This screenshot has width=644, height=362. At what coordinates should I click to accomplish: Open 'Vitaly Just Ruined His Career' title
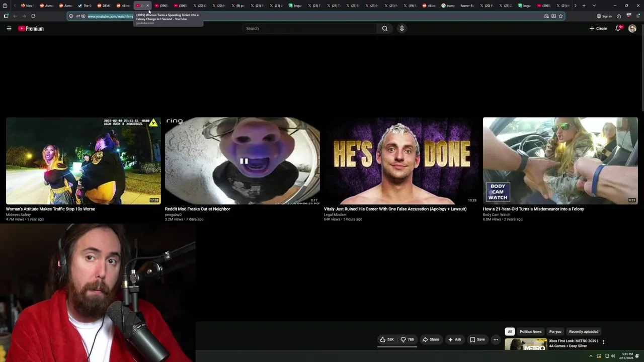395,209
